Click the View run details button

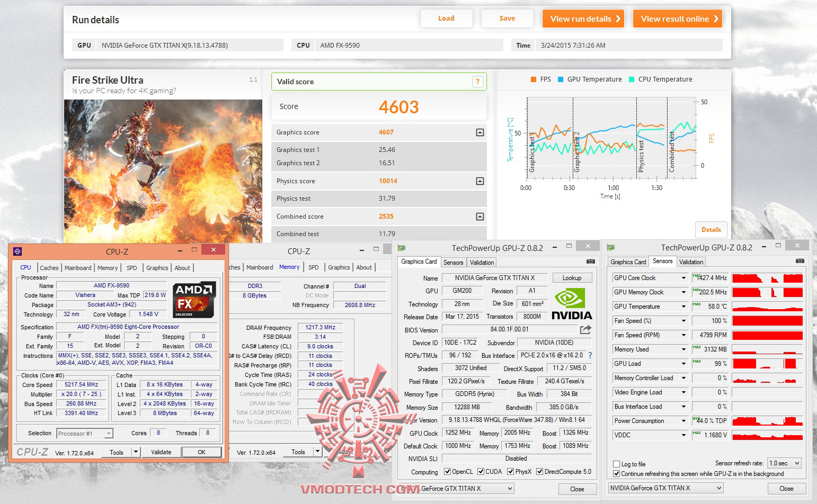[583, 19]
